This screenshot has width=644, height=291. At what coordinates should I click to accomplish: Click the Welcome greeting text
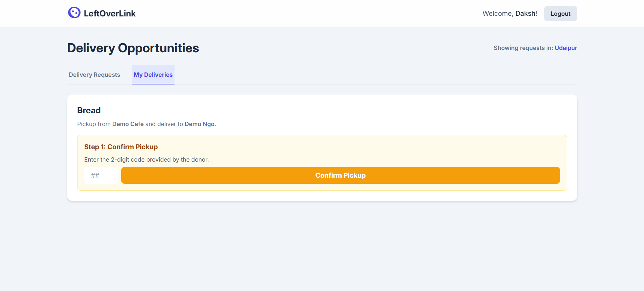point(498,14)
